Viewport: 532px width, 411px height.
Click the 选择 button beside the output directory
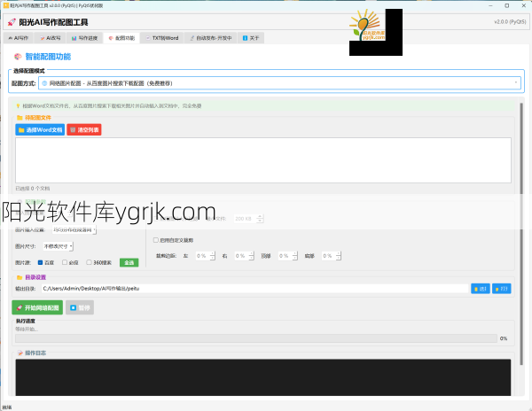coord(481,289)
